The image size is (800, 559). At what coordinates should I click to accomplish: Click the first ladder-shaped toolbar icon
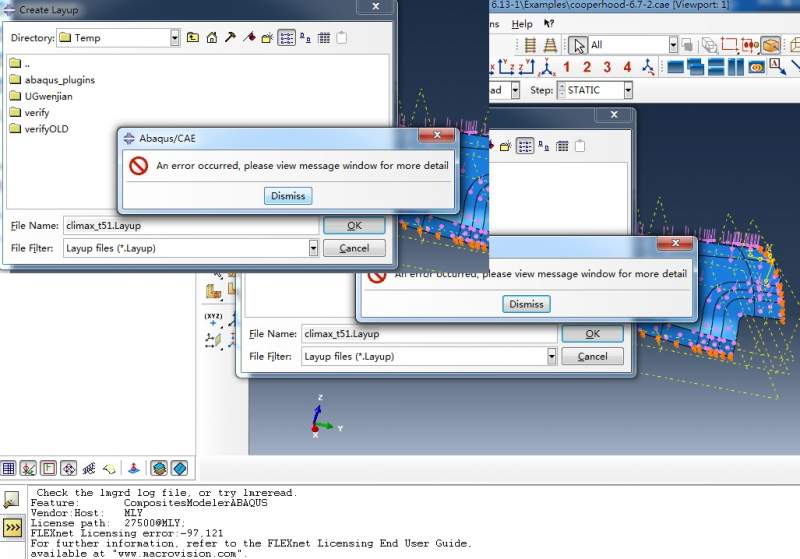pos(530,45)
